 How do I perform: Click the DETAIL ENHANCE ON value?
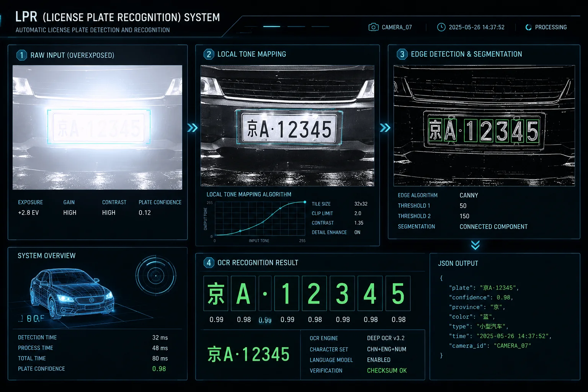(357, 232)
